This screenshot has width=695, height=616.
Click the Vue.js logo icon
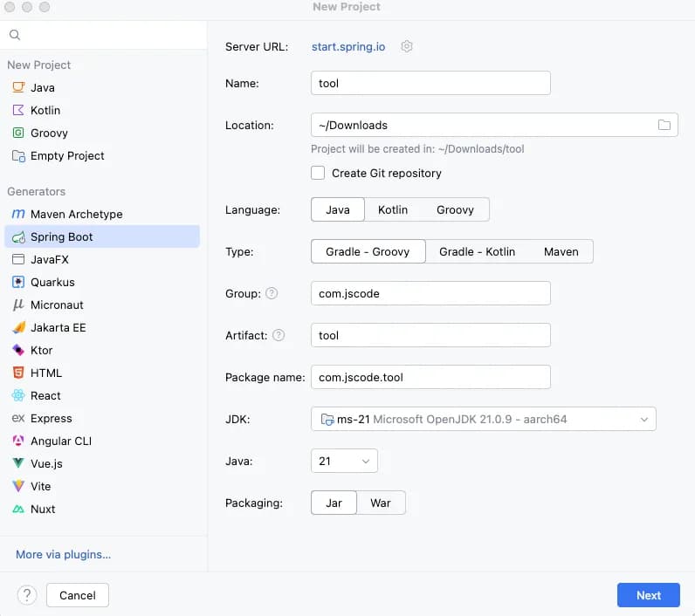pos(18,463)
